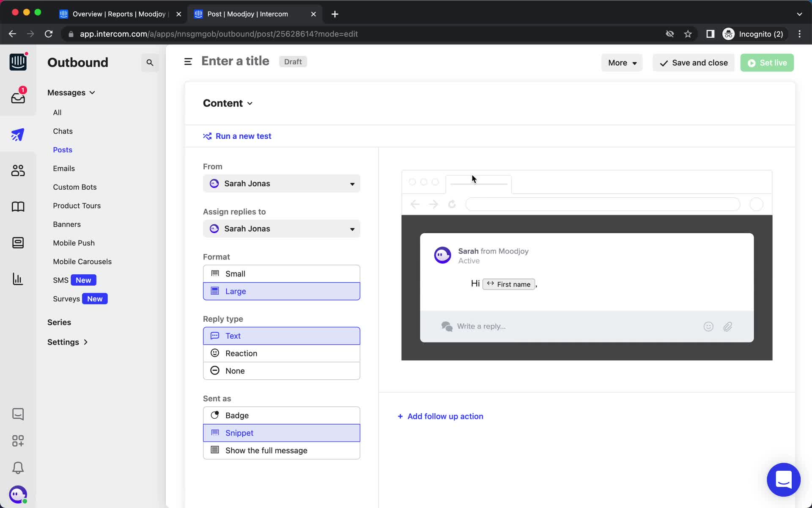Open the Inbox icon with notification badge
812x508 pixels.
pos(18,97)
